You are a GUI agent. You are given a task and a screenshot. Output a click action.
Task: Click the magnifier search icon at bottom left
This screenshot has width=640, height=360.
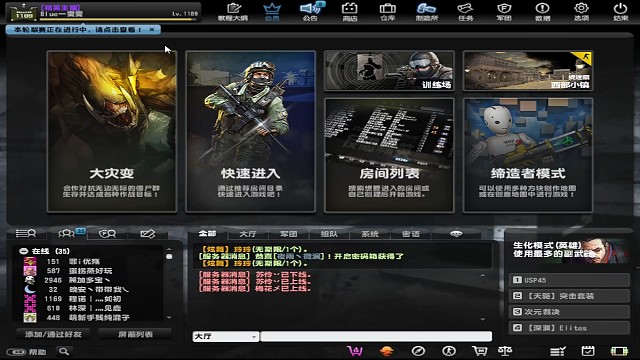pyautogui.click(x=64, y=351)
